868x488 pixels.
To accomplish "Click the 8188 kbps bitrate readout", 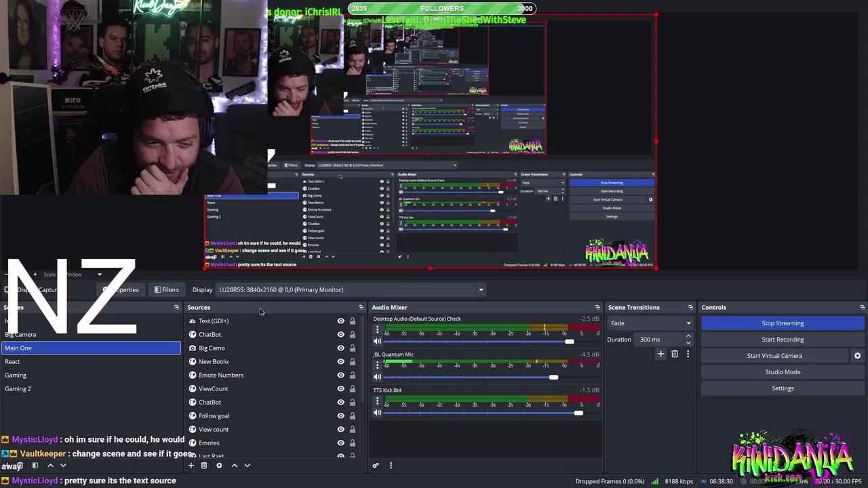I will pyautogui.click(x=677, y=481).
